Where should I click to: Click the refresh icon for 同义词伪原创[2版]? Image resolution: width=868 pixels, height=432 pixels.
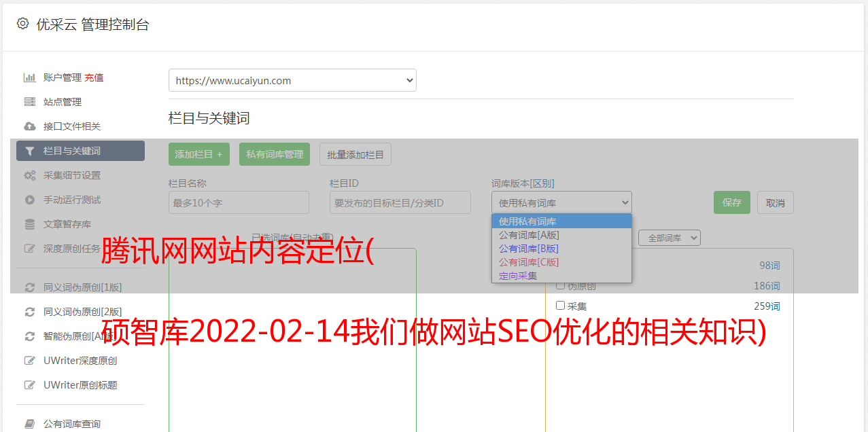(x=30, y=312)
